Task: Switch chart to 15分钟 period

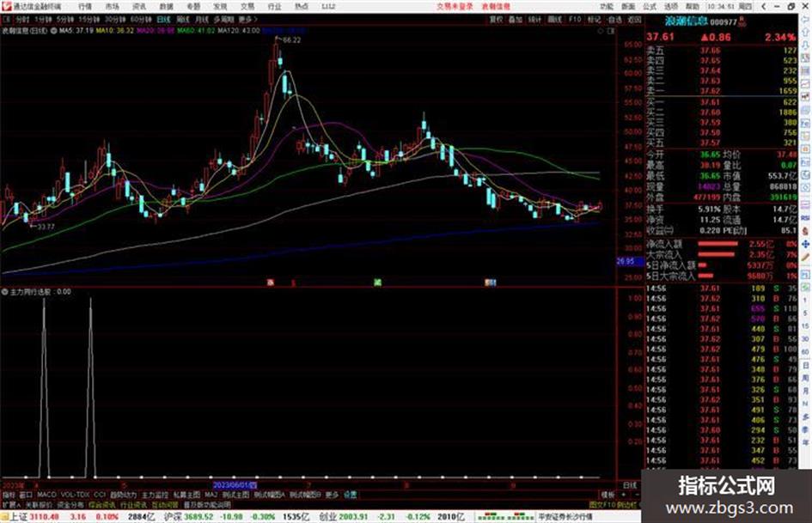Action: tap(89, 19)
